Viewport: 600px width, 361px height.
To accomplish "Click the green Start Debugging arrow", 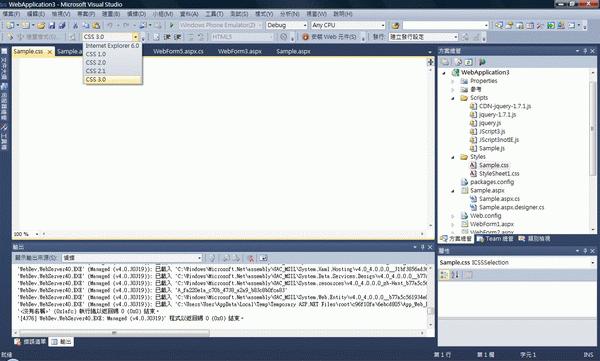I will point(171,25).
